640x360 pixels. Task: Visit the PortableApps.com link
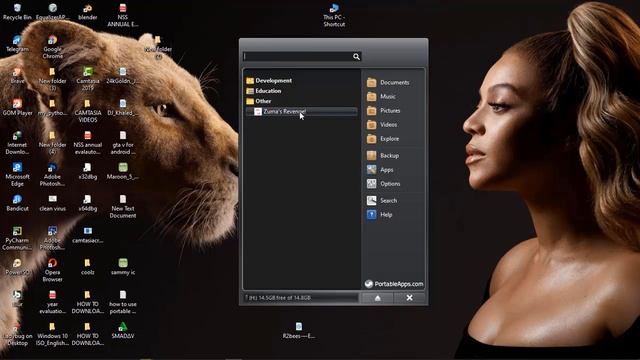(x=394, y=284)
